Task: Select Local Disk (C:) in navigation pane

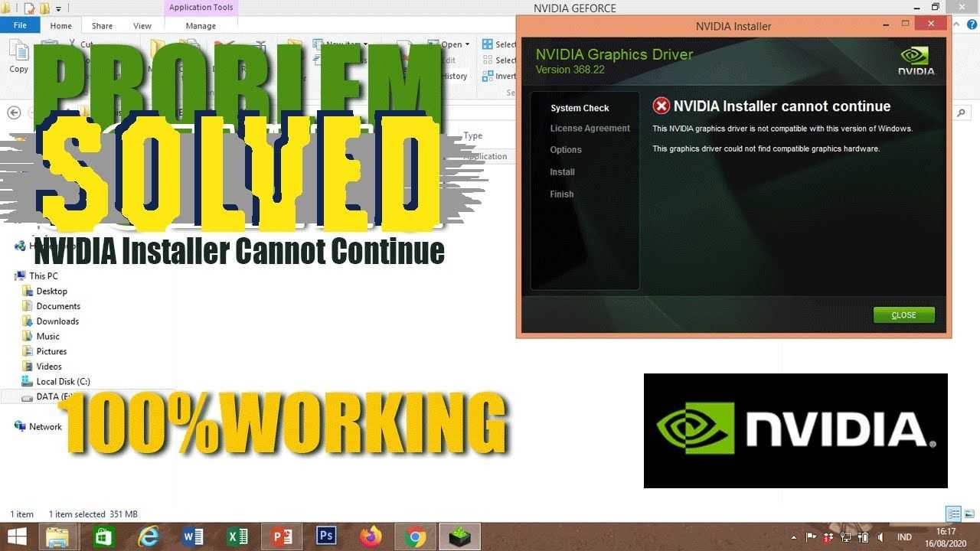Action: (x=63, y=381)
